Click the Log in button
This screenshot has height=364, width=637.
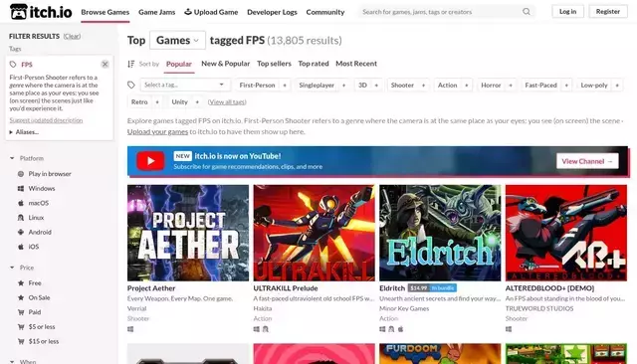[567, 11]
